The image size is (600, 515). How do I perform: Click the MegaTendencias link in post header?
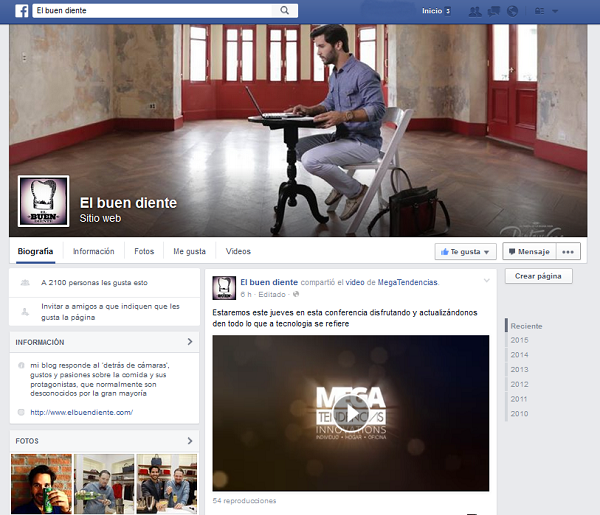coord(408,282)
